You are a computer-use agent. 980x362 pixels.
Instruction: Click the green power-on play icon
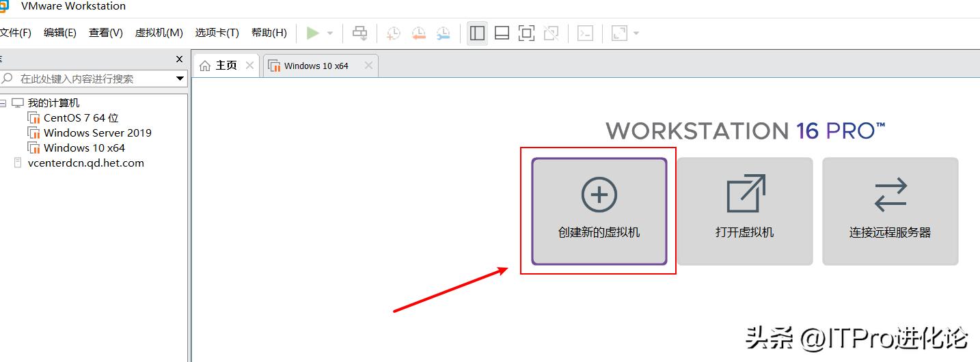(312, 33)
